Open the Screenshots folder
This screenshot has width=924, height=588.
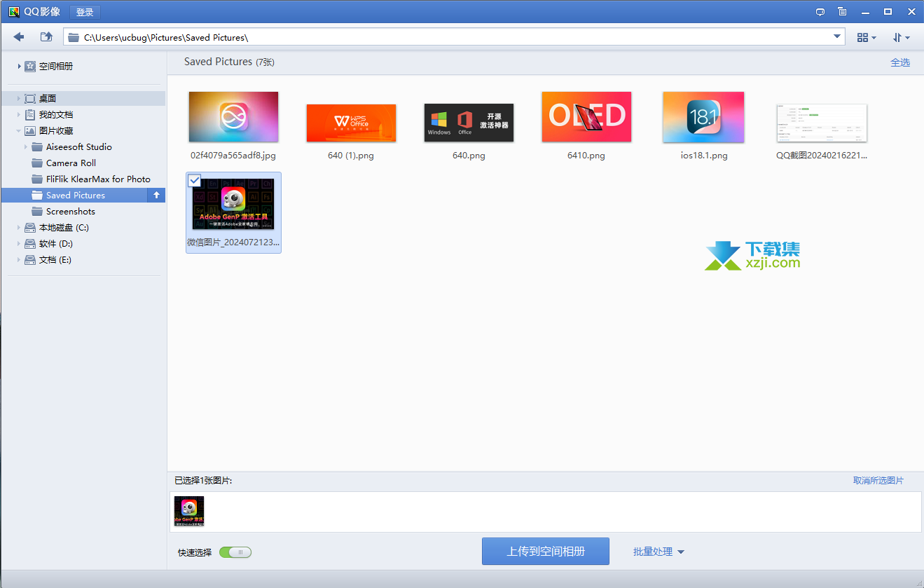[71, 212]
